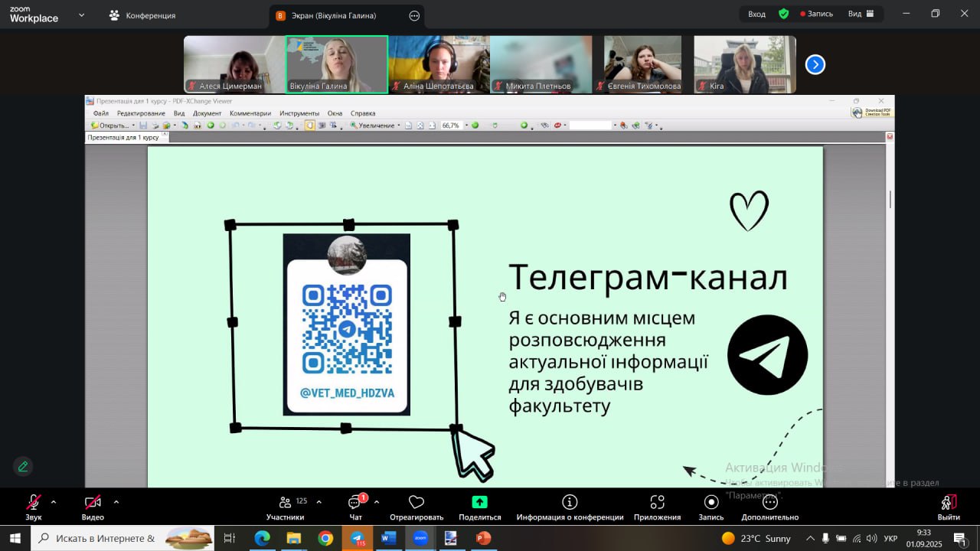The image size is (980, 551).
Task: Expand the Открыть dropdown arrow
Action: (133, 126)
